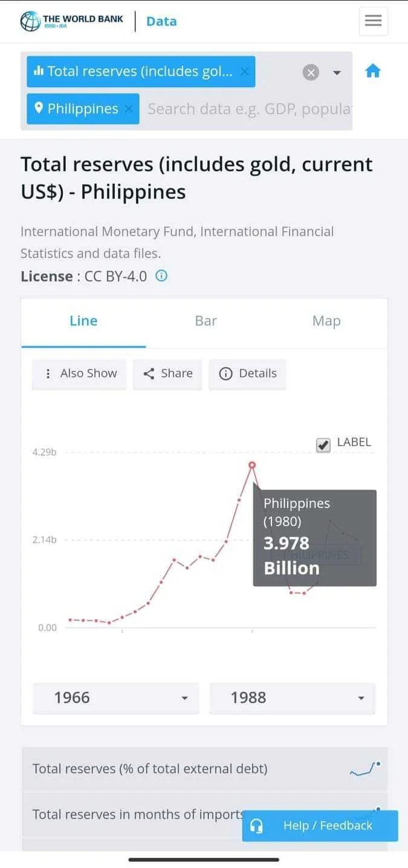Click the external debt sparkline icon
Image resolution: width=408 pixels, height=868 pixels.
(365, 769)
